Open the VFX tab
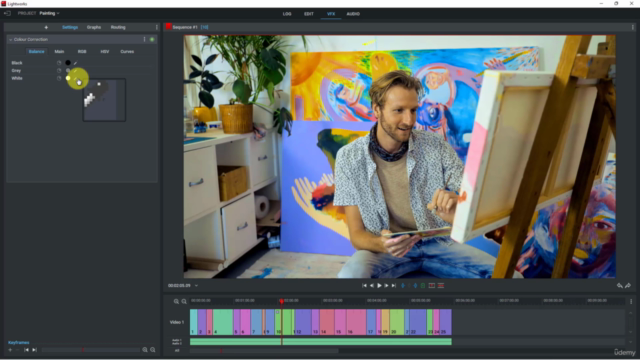The image size is (640, 360). pos(331,14)
